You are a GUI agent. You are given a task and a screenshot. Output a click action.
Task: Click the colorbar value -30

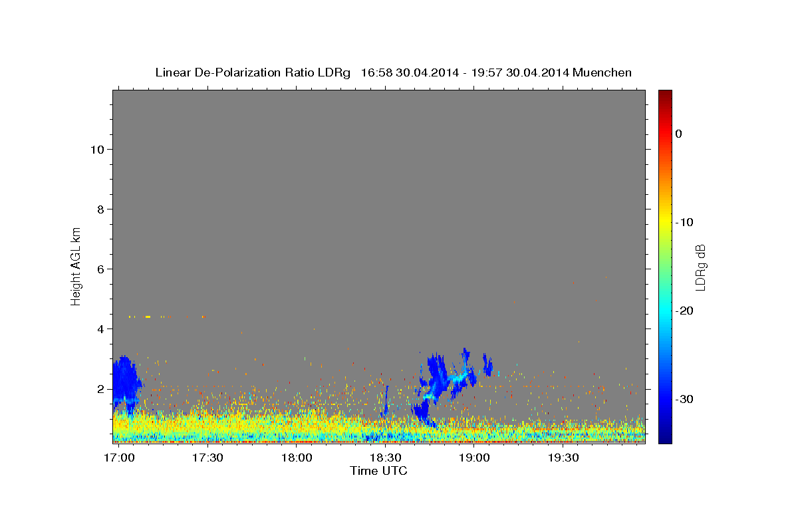coord(684,399)
